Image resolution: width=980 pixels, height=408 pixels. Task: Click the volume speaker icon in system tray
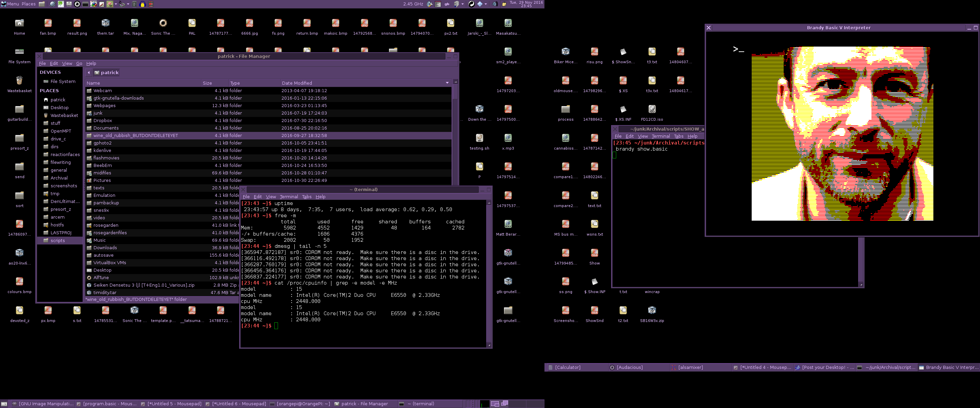click(495, 4)
